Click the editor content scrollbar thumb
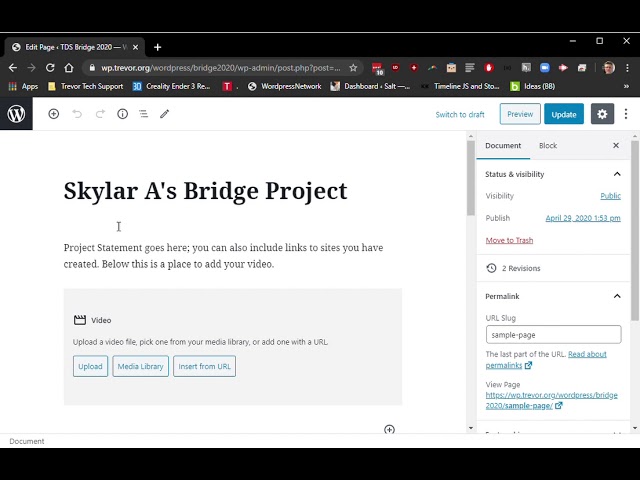Viewport: 640px width, 480px height. 471,178
